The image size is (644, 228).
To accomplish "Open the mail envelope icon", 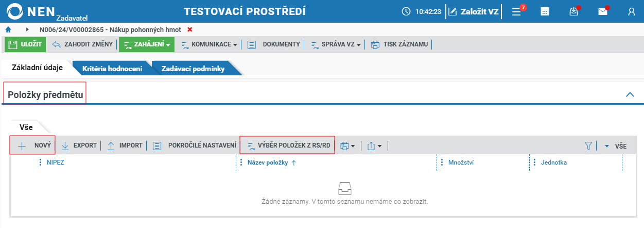I will point(603,11).
